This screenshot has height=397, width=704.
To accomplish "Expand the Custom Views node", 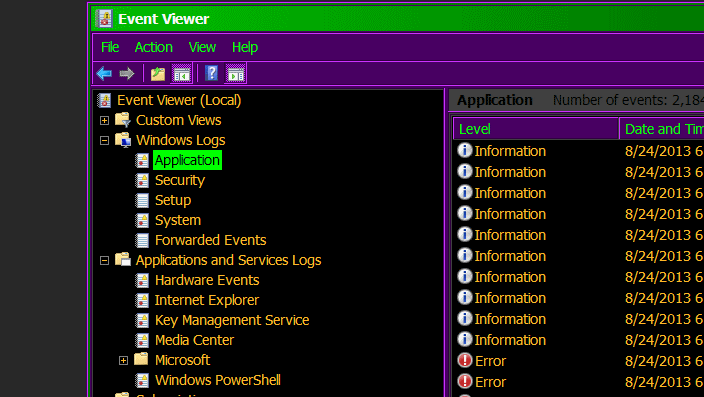I will tap(104, 120).
